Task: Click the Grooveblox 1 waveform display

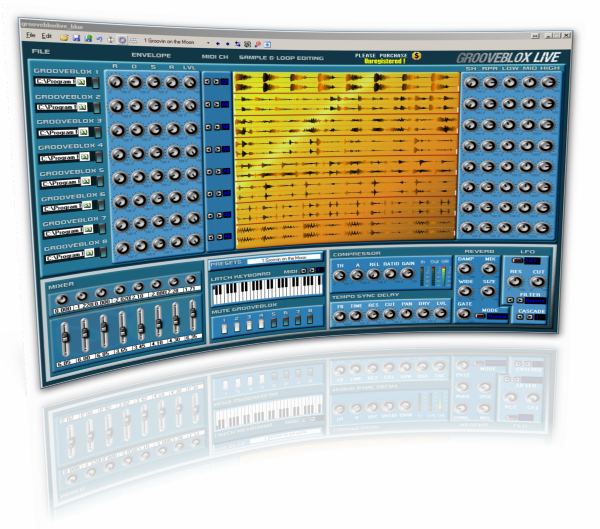Action: tap(346, 83)
